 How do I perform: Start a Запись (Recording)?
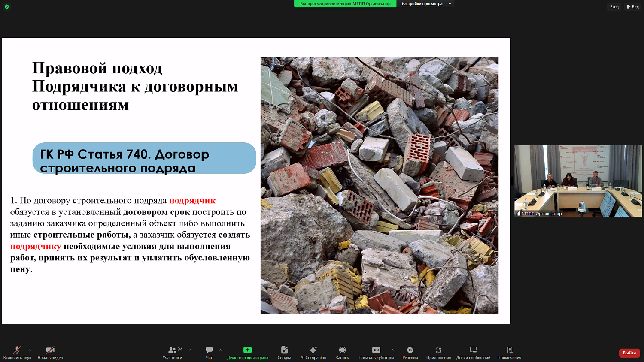pos(342,353)
